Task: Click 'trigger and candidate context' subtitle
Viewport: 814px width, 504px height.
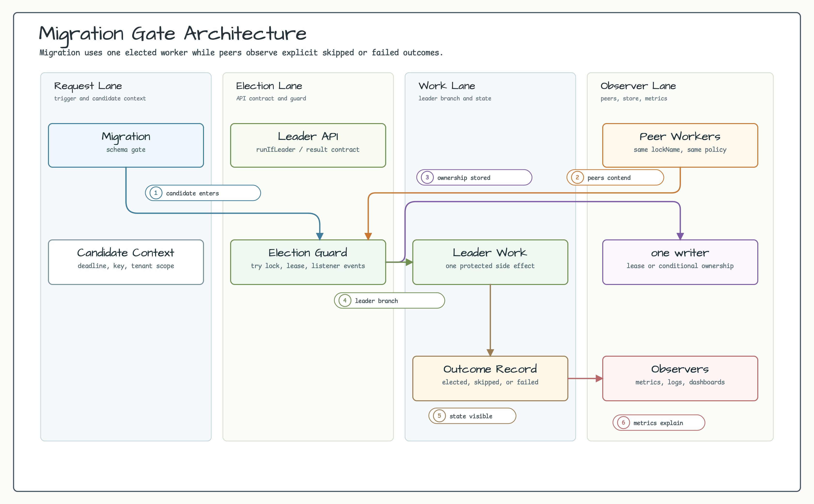Action: tap(100, 98)
